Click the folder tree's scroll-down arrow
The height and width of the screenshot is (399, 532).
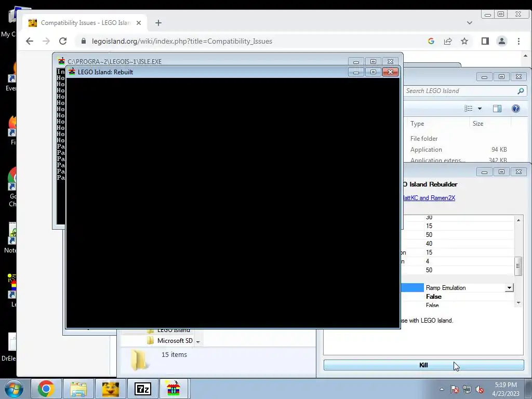coord(198,342)
